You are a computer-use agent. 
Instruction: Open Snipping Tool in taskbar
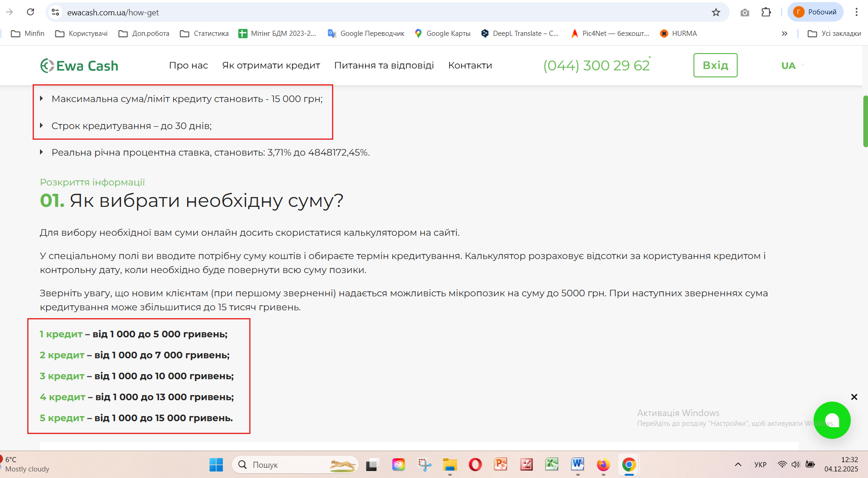pyautogui.click(x=424, y=464)
